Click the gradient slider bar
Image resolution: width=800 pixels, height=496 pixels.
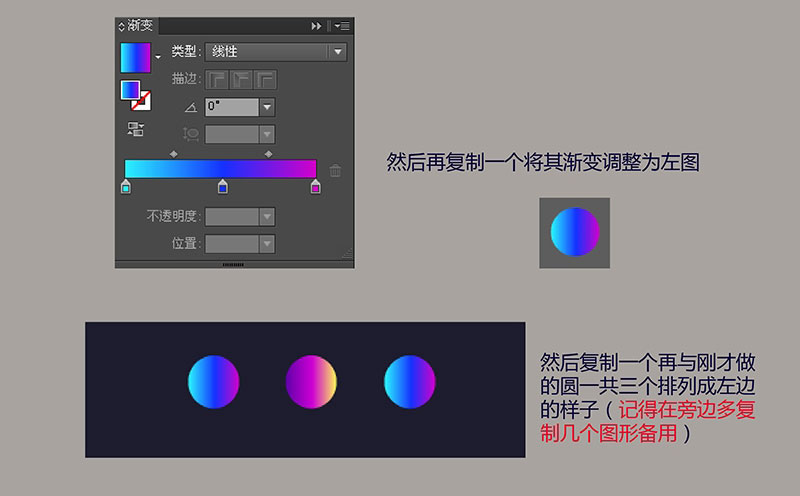click(220, 169)
